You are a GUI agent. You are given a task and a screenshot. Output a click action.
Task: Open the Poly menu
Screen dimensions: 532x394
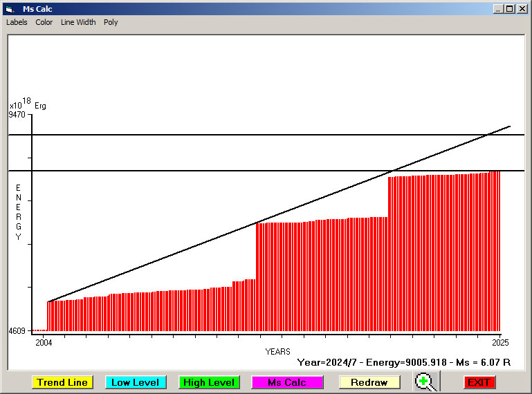pyautogui.click(x=111, y=22)
